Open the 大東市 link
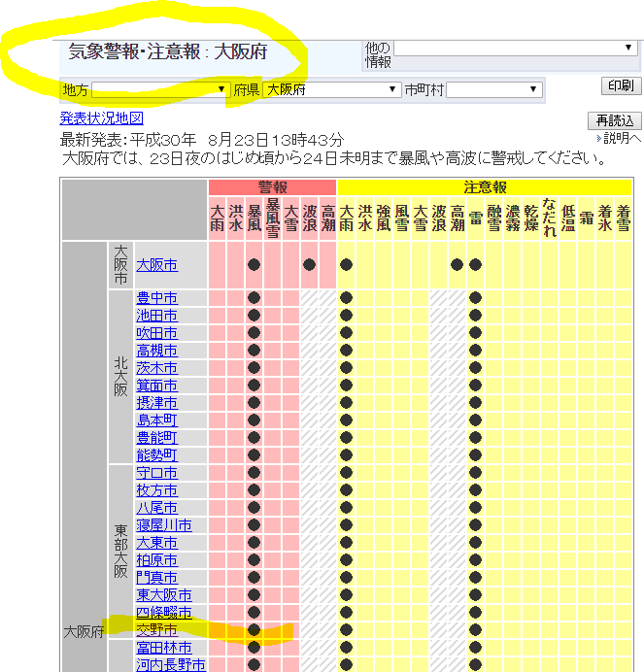The width and height of the screenshot is (644, 672). tap(156, 543)
